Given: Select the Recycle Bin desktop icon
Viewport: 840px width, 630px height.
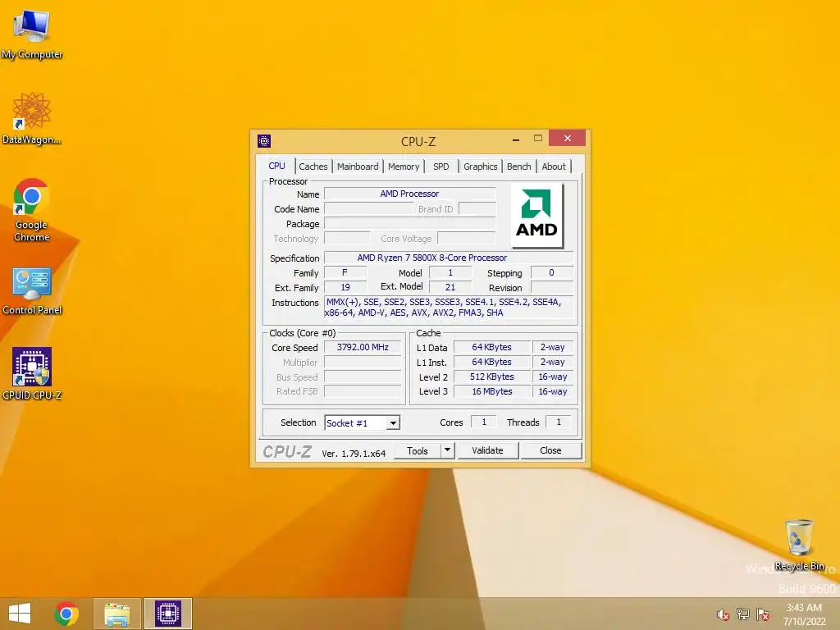Looking at the screenshot, I should coord(799,545).
